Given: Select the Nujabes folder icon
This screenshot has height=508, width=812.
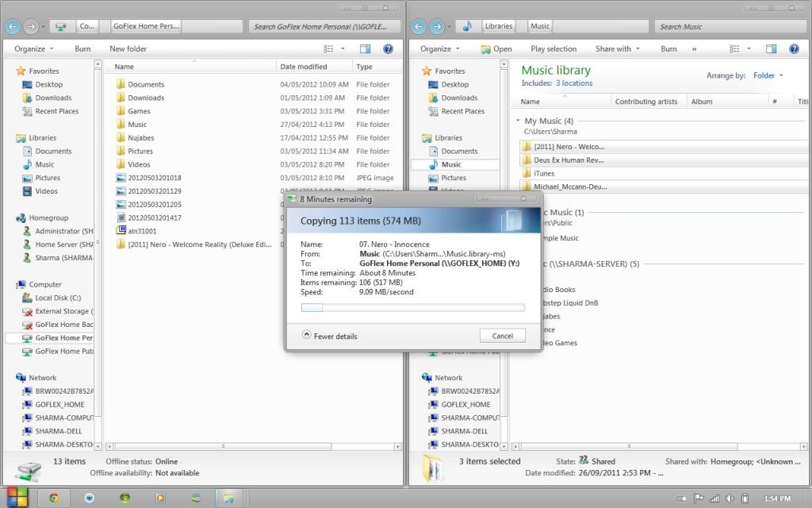Looking at the screenshot, I should coord(121,137).
